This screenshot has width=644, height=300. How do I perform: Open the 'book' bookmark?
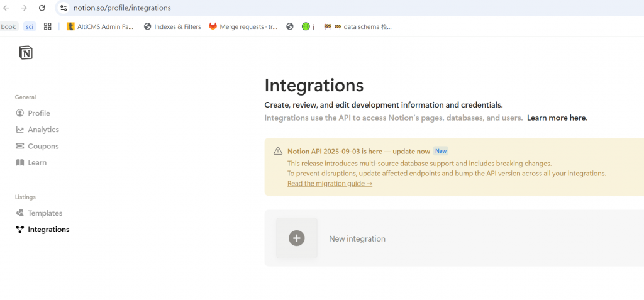(x=8, y=26)
